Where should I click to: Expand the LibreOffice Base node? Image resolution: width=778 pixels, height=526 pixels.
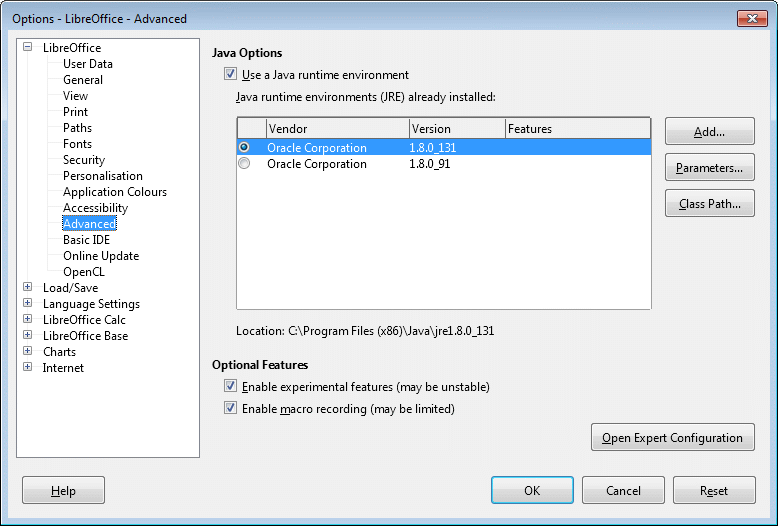click(x=28, y=335)
